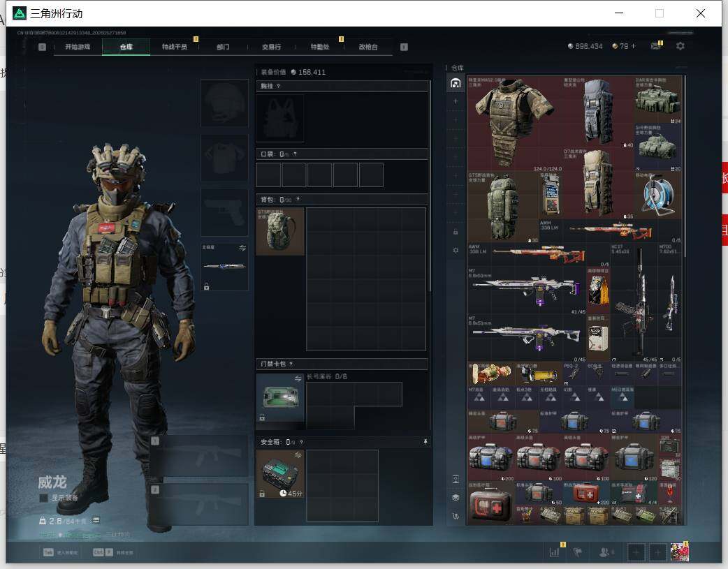Click the 背包 help question mark
728x569 pixels.
pyautogui.click(x=298, y=200)
